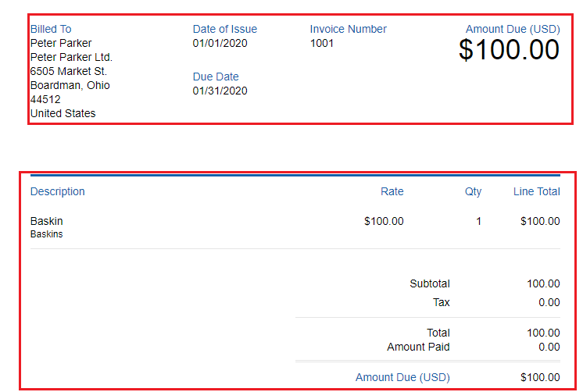This screenshot has height=392, width=583.
Task: Click the Billed To label
Action: (51, 29)
